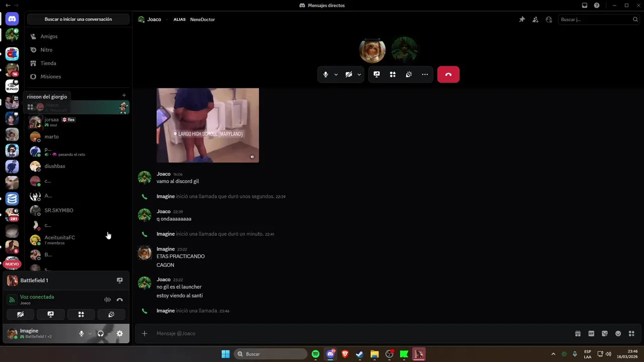Click the plus attach button beside the message box
Image resolution: width=644 pixels, height=362 pixels.
pos(144,333)
